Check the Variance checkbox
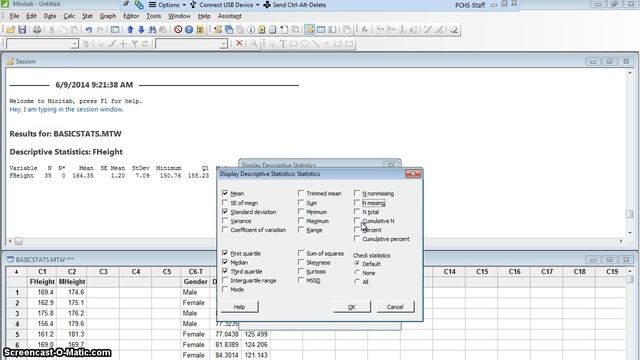This screenshot has width=640, height=360. [x=225, y=221]
